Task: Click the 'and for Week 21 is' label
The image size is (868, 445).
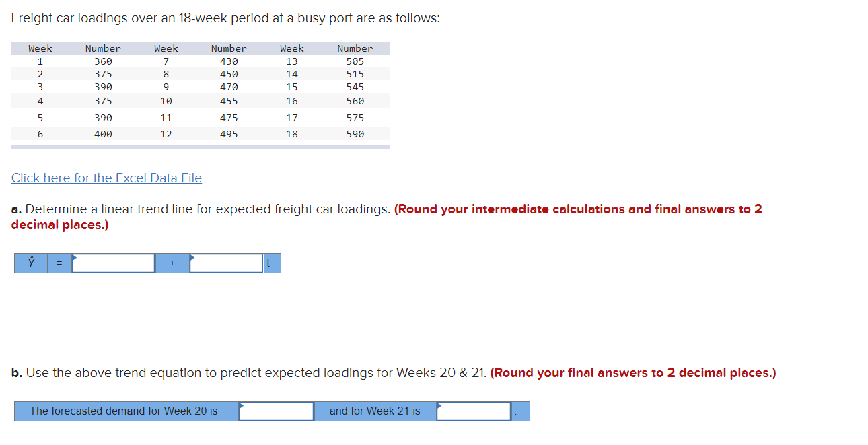Action: click(x=375, y=411)
